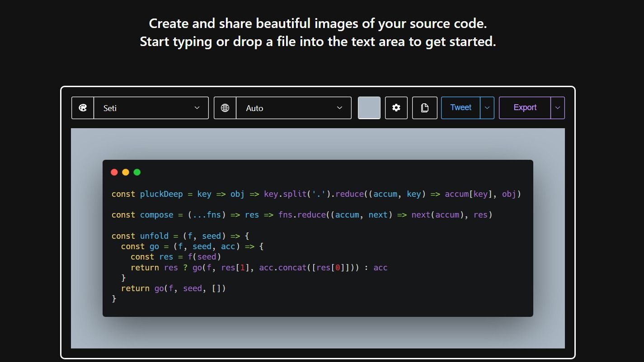Click the Tweet button
644x362 pixels.
tap(461, 107)
